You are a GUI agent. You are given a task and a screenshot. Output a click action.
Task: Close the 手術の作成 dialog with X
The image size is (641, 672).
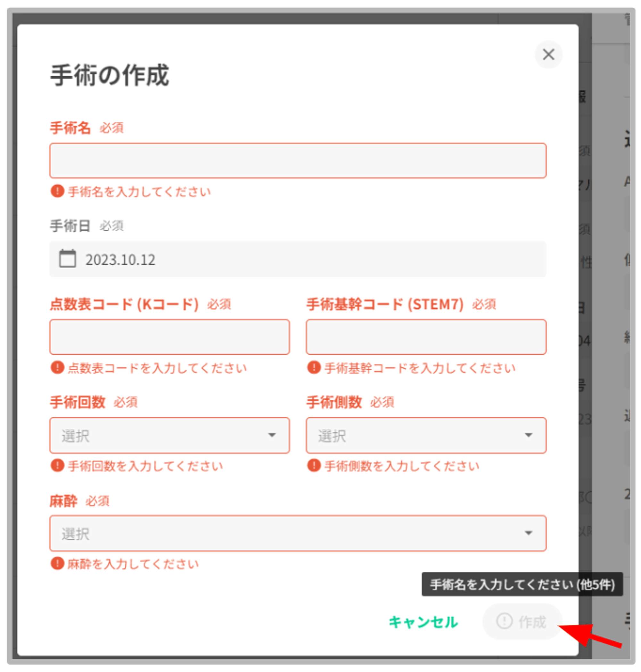pyautogui.click(x=548, y=54)
